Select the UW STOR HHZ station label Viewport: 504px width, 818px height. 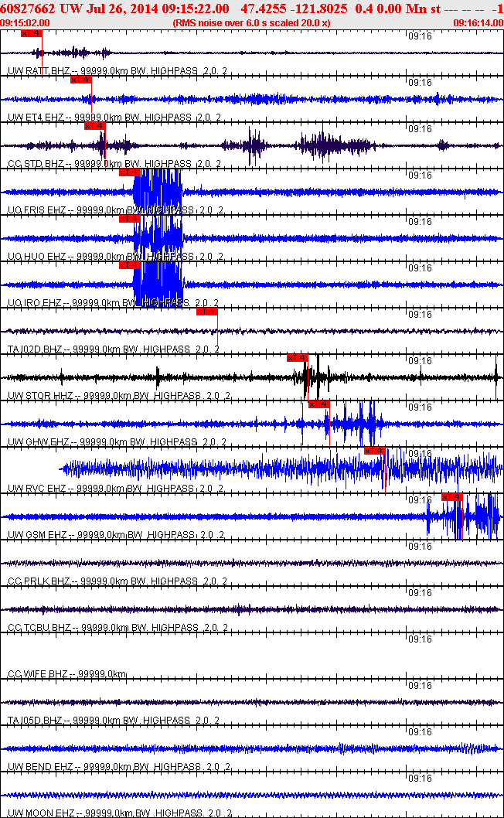coord(41,396)
